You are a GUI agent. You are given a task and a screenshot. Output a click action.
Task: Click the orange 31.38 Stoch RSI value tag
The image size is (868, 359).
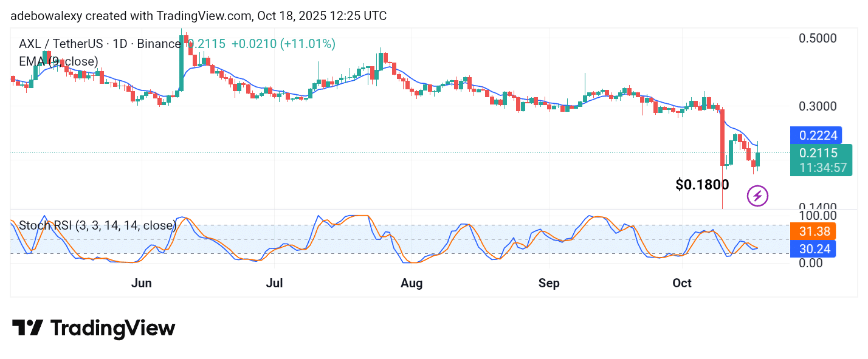click(x=813, y=231)
